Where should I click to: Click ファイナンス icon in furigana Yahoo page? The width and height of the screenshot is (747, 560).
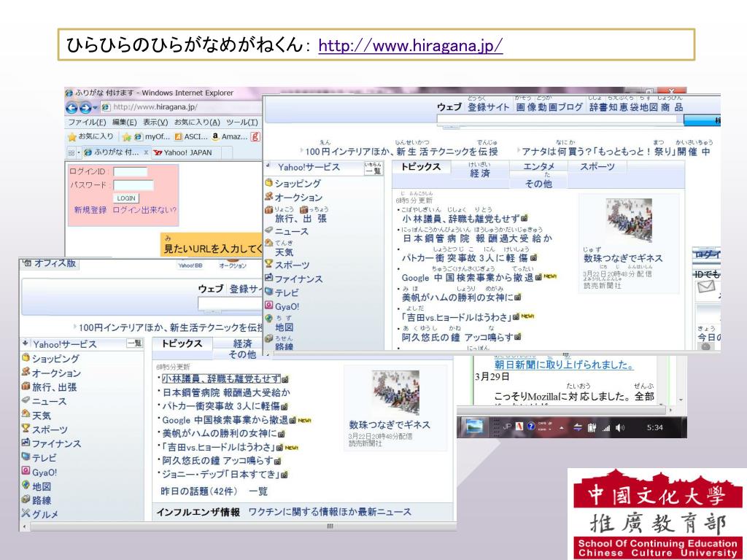click(x=268, y=278)
